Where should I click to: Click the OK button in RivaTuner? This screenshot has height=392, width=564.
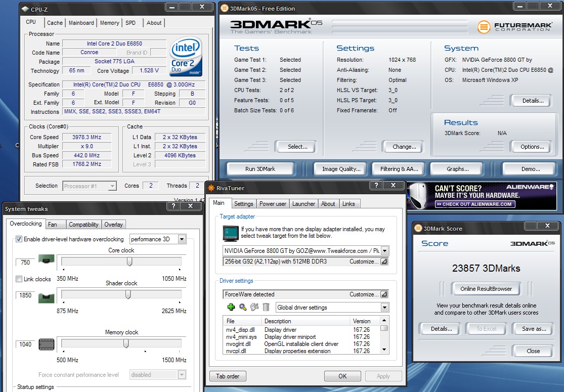coord(342,376)
